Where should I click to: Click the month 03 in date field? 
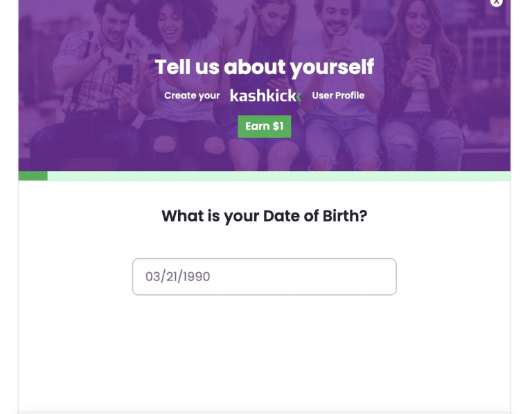click(x=152, y=277)
